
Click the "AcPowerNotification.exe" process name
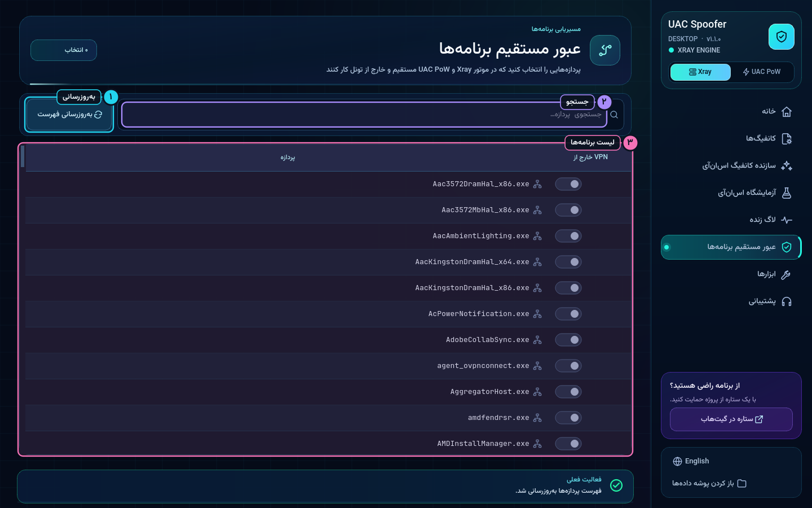tap(479, 314)
